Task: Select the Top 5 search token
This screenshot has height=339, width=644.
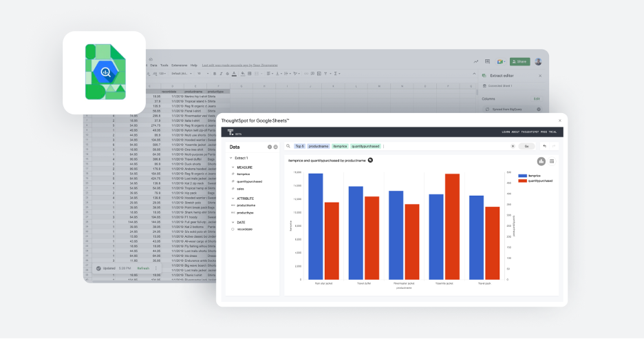Action: [x=299, y=146]
